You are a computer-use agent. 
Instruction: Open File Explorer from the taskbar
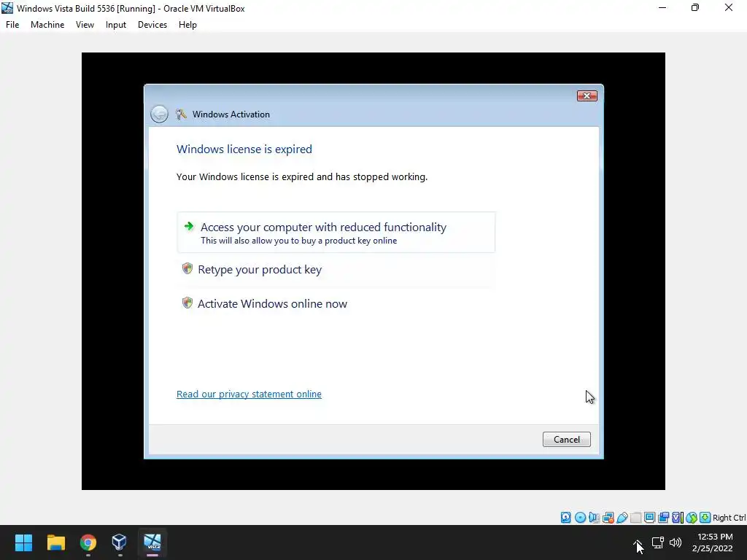tap(55, 542)
